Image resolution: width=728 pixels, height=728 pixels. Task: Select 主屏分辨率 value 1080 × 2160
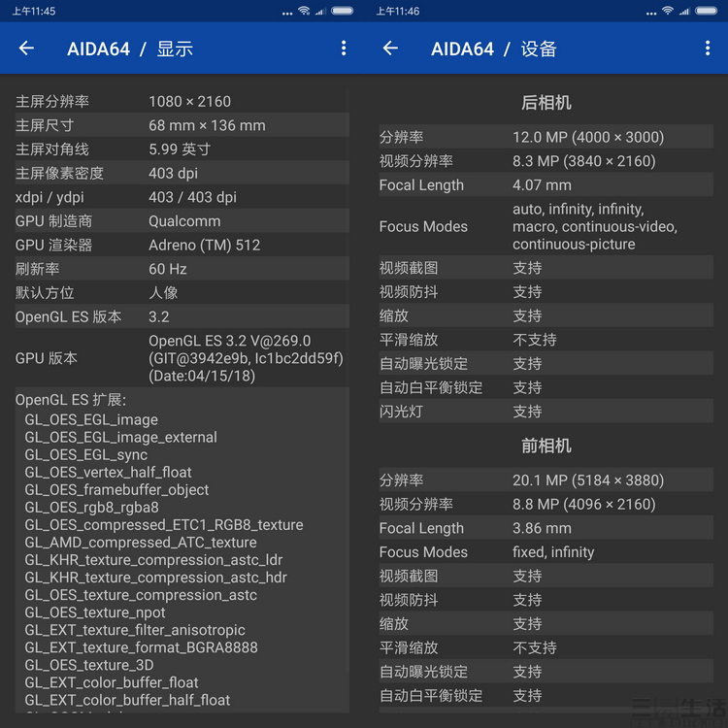pyautogui.click(x=189, y=101)
